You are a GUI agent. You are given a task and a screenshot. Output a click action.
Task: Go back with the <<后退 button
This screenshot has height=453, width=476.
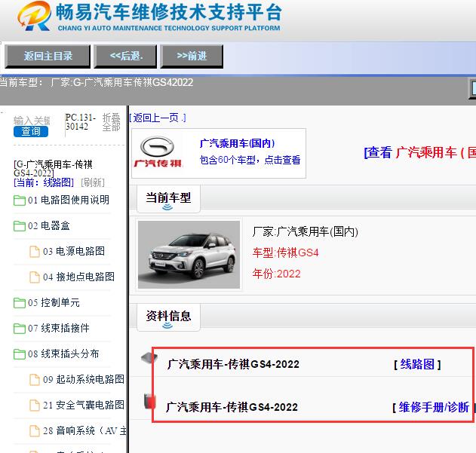tap(125, 56)
